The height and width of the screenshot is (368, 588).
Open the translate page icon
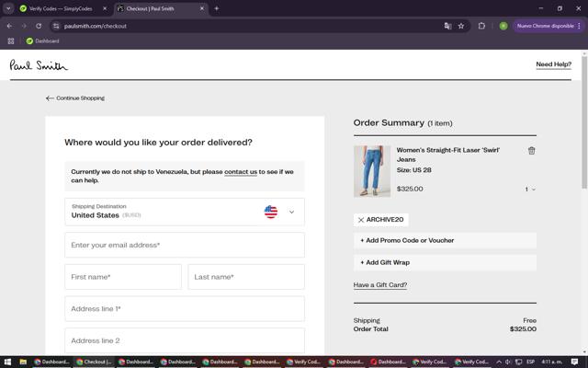[x=447, y=26]
